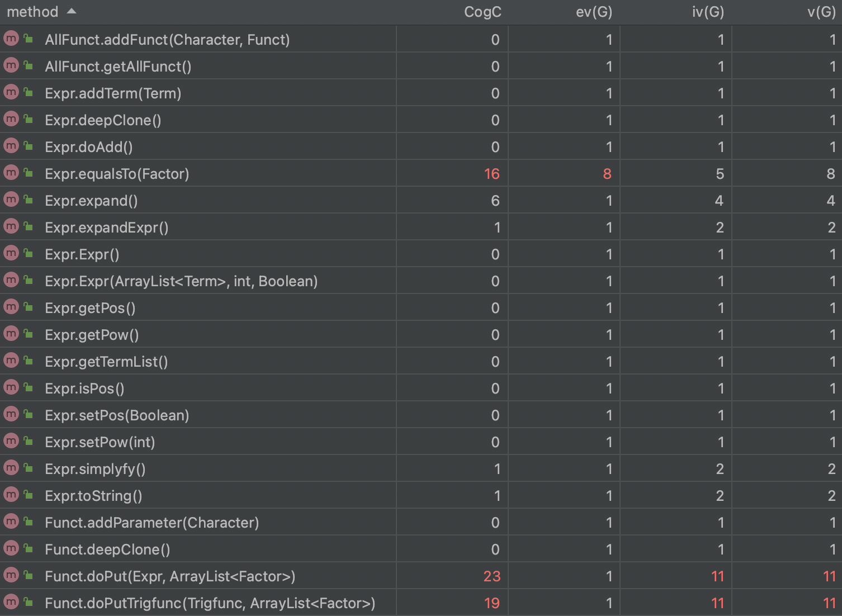Click the CogC column header
Viewport: 842px width, 616px height.
tap(483, 12)
